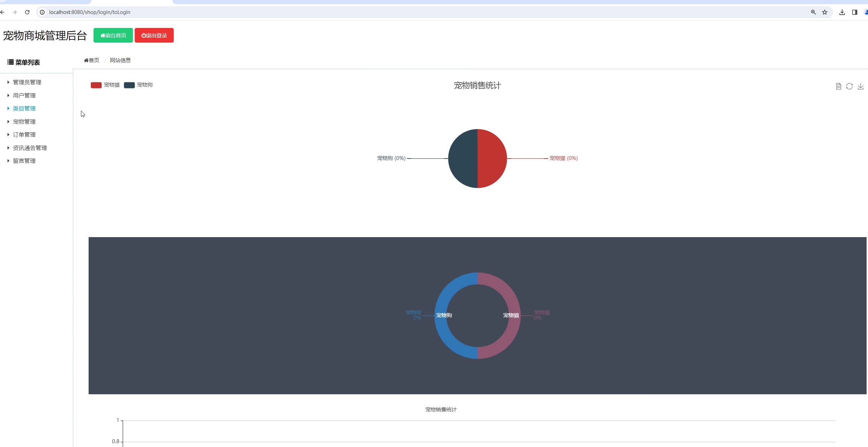
Task: Toggle the 宠物狗 legend item
Action: (138, 85)
